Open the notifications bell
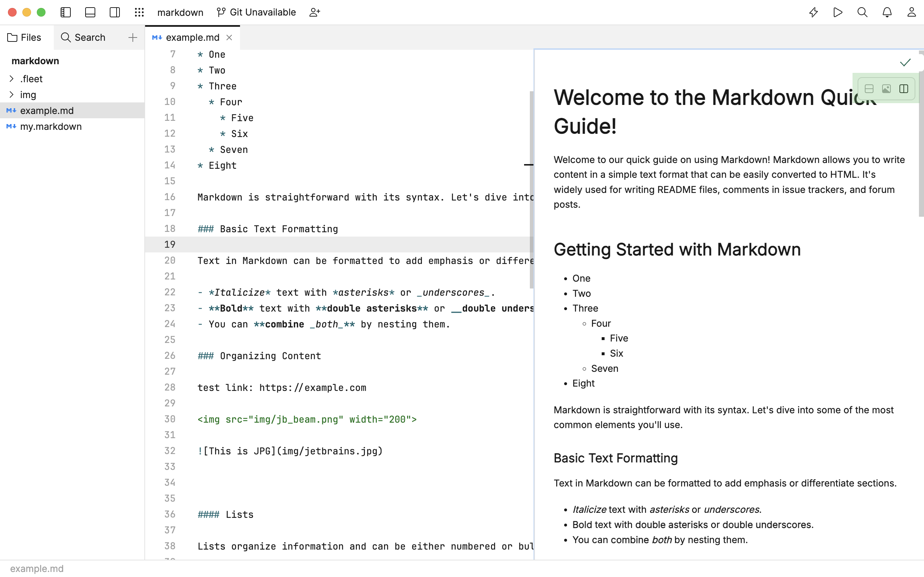 click(887, 12)
